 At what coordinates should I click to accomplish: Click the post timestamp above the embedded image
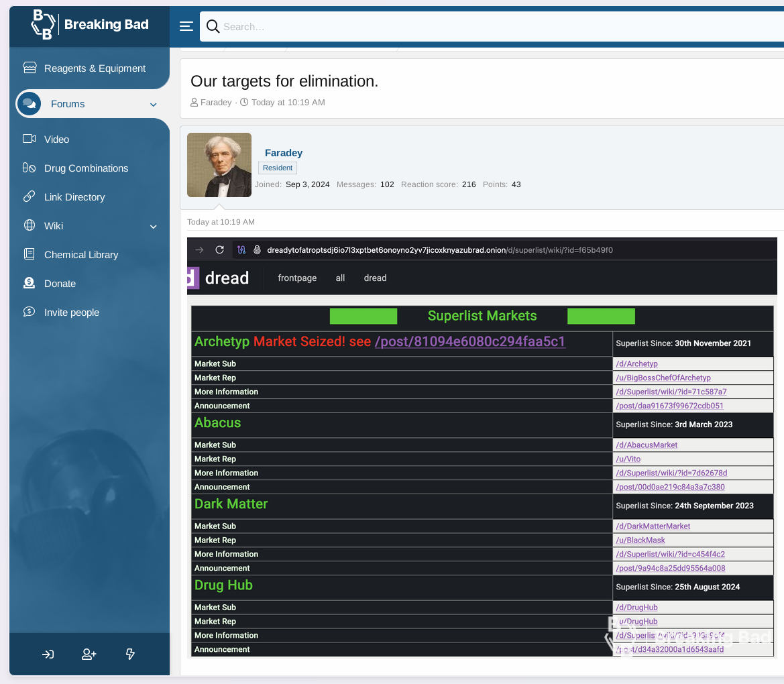pos(221,222)
